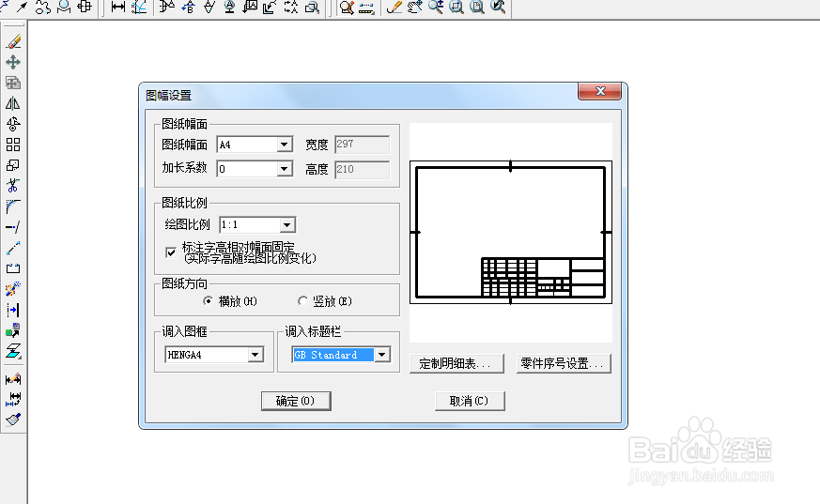This screenshot has width=820, height=504.
Task: Click the layered planes icon in left toolbar
Action: point(13,351)
